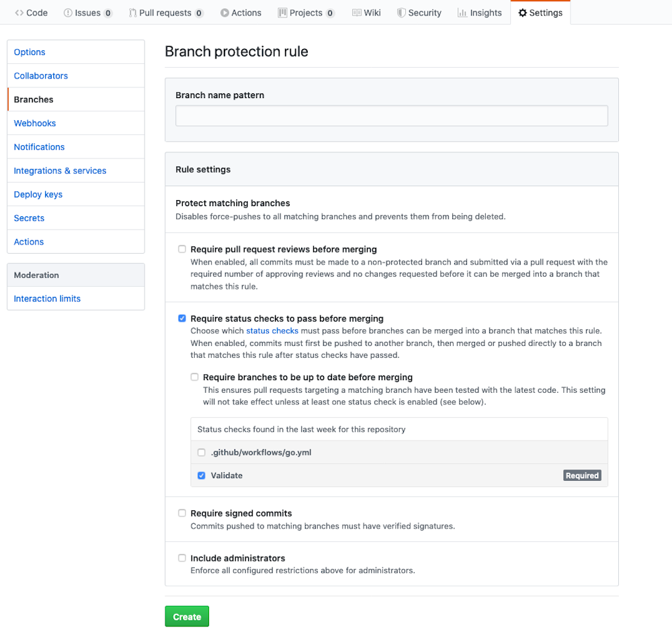Check the .github/workflows/go.yml status check

201,452
